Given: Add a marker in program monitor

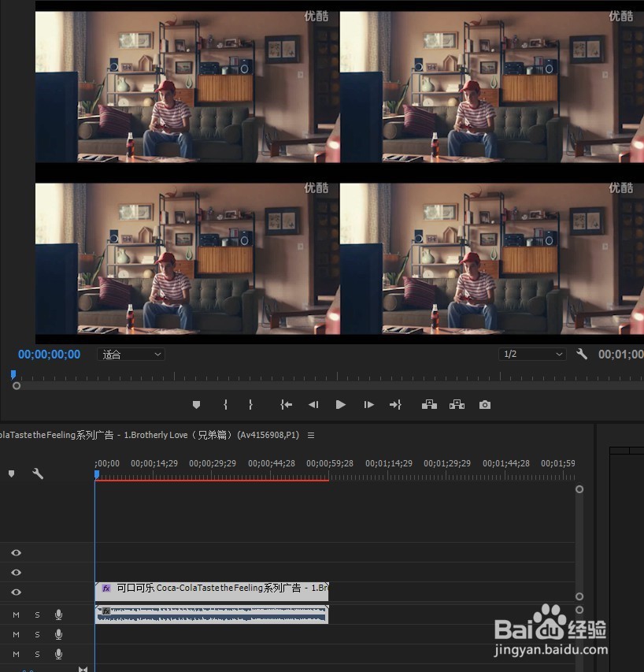Looking at the screenshot, I should click(196, 405).
